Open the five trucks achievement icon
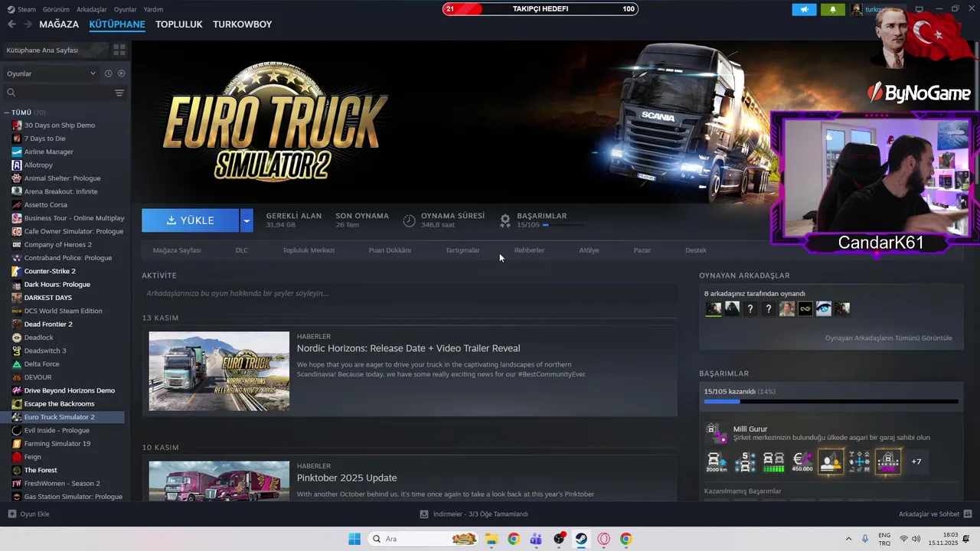This screenshot has width=980, height=551. pos(746,461)
